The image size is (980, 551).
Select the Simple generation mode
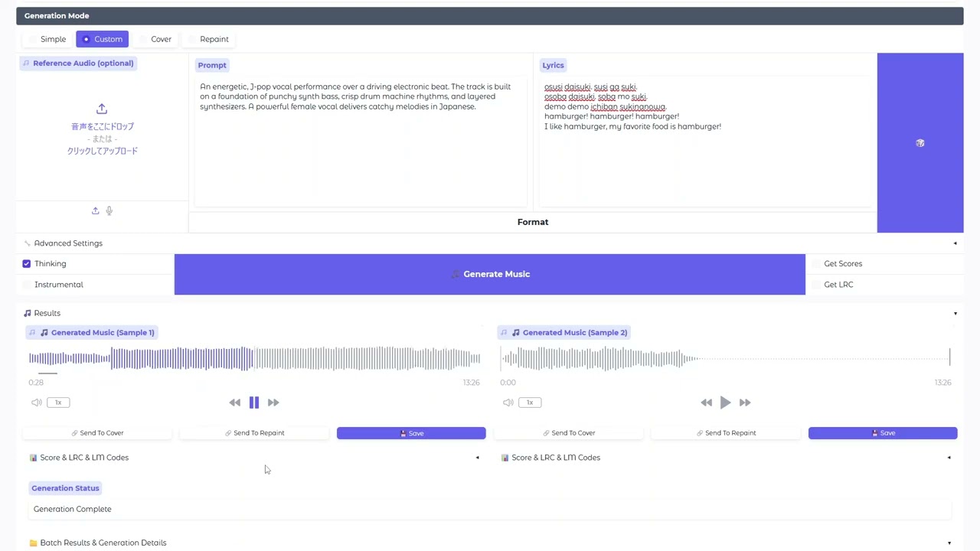click(x=47, y=39)
